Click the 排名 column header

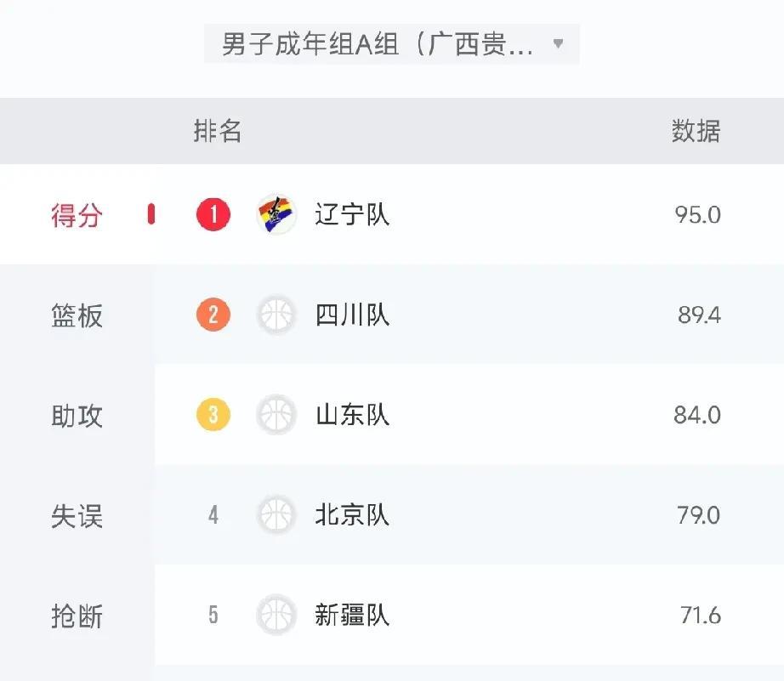218,131
